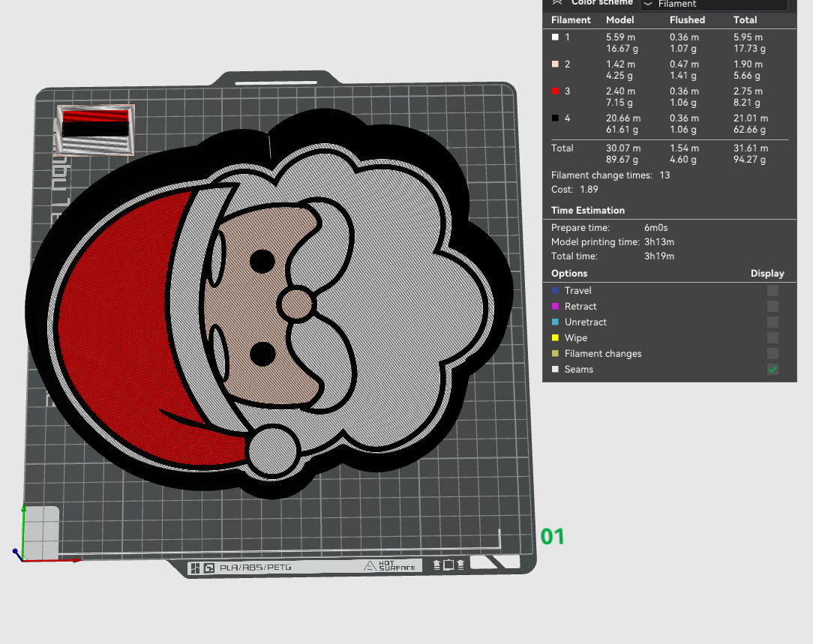Click the Total column header
813x644 pixels.
point(745,19)
